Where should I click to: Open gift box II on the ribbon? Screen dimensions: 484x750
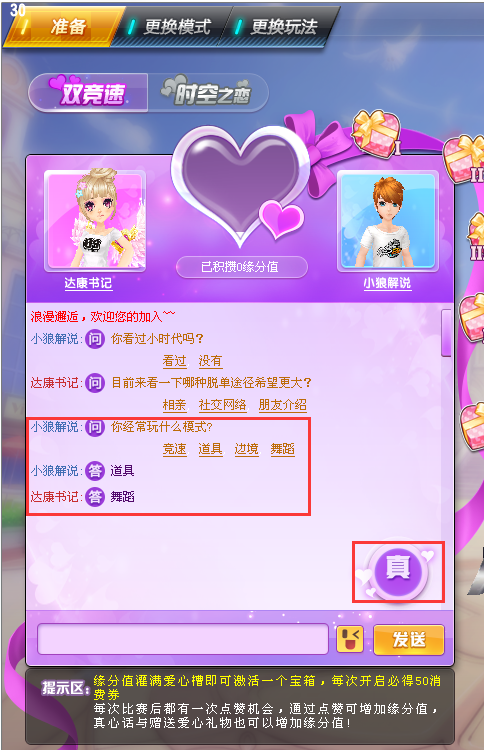click(464, 159)
